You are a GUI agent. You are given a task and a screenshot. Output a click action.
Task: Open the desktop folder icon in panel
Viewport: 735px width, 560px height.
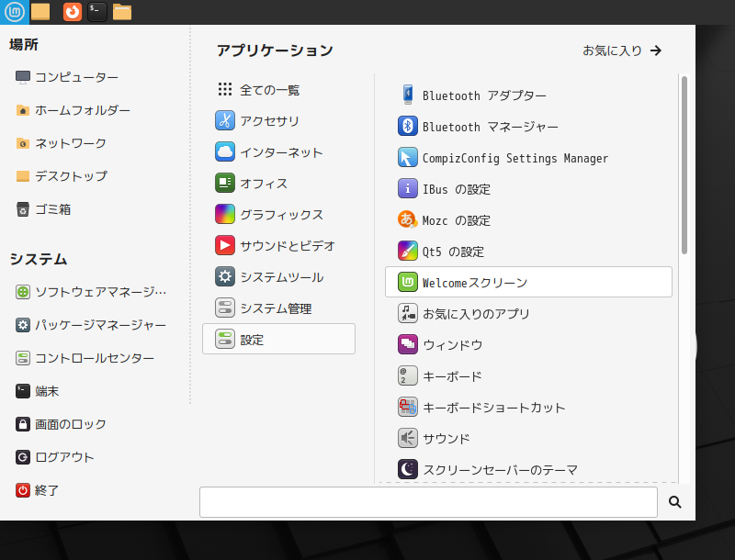pyautogui.click(x=40, y=12)
